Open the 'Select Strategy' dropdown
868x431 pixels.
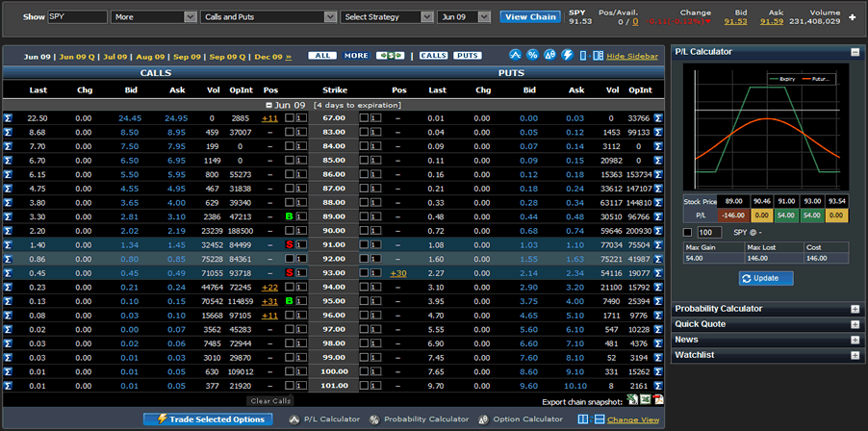pyautogui.click(x=387, y=17)
